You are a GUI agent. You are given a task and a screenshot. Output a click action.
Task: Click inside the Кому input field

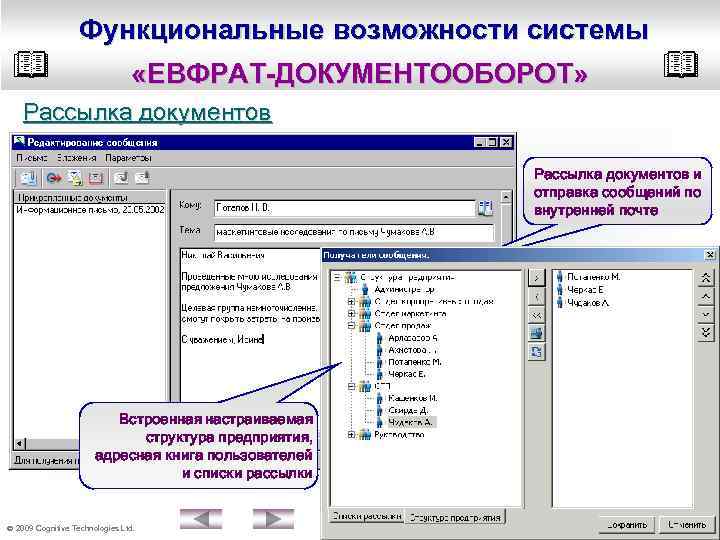click(344, 208)
